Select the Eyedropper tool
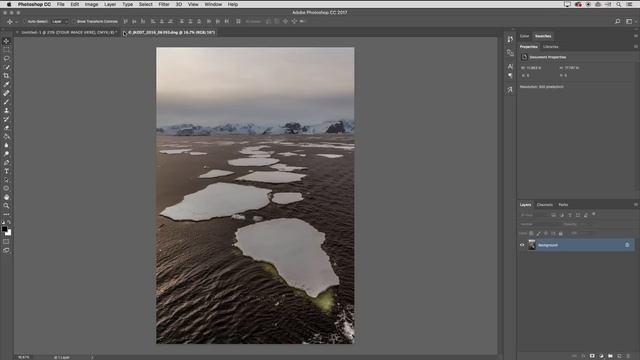640x360 pixels. [x=6, y=84]
